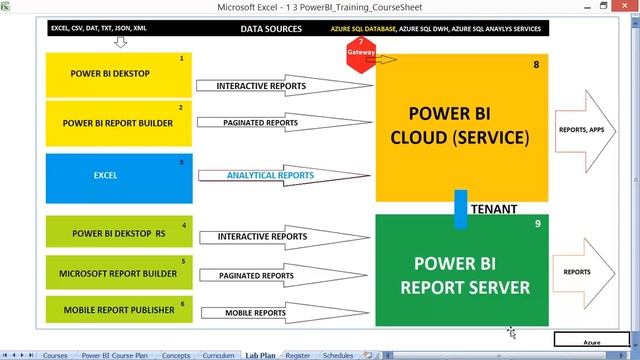Minimize the Excel window
The width and height of the screenshot is (640, 360).
(x=587, y=7)
